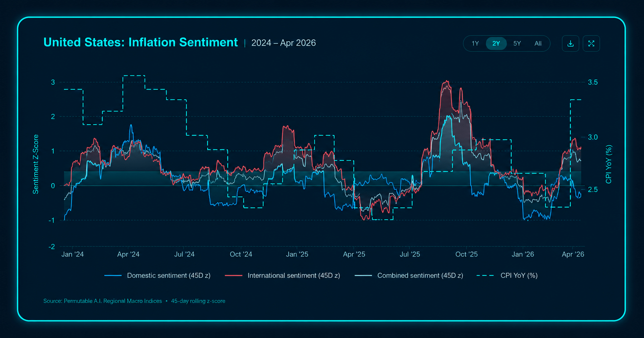Click the CPI YoY (%) right axis title
The height and width of the screenshot is (338, 644).
609,164
